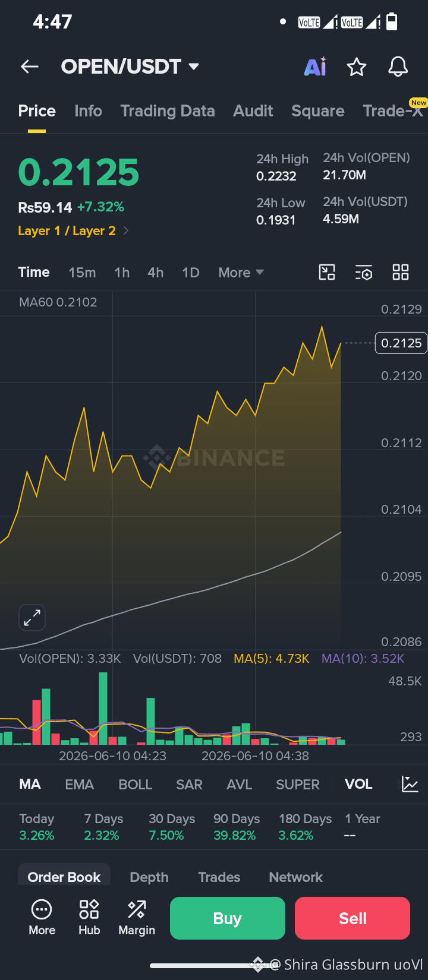Switch to the Depth tab
Image resolution: width=428 pixels, height=980 pixels.
point(149,877)
